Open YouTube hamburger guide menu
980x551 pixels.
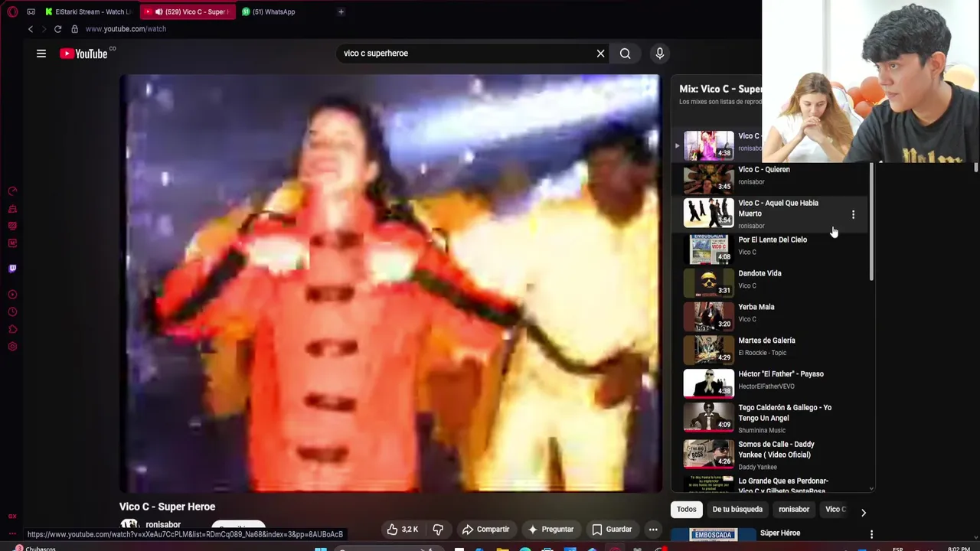tap(41, 54)
